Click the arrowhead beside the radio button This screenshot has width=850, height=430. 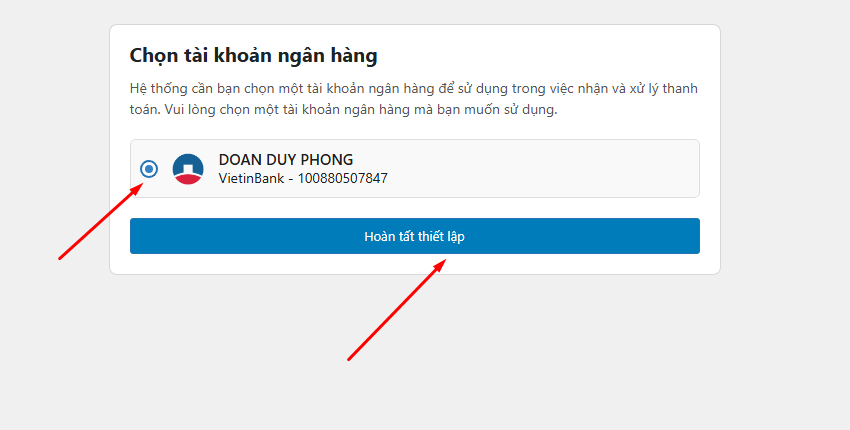tap(137, 190)
